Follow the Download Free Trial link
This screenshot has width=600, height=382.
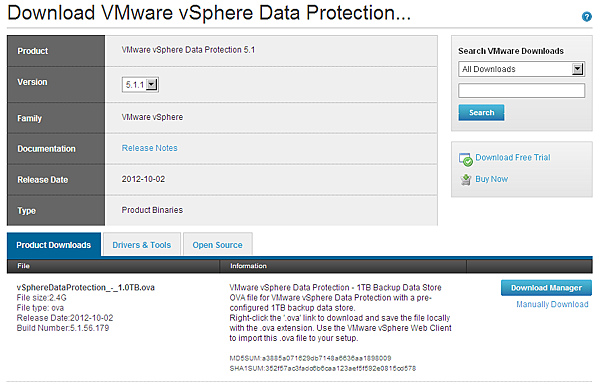(x=512, y=158)
